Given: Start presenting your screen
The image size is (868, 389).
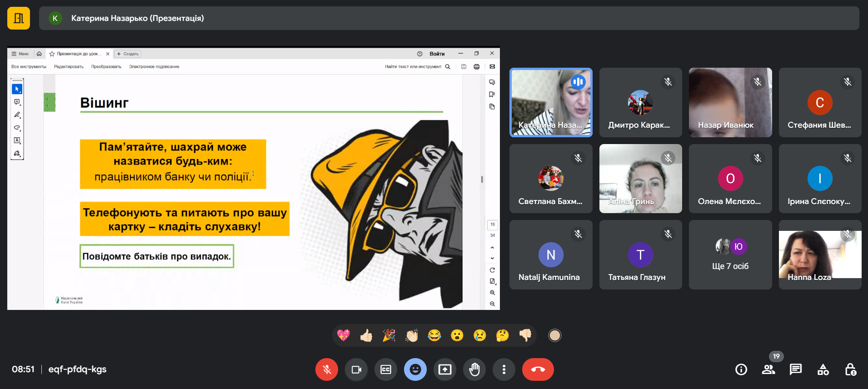Looking at the screenshot, I should [445, 369].
